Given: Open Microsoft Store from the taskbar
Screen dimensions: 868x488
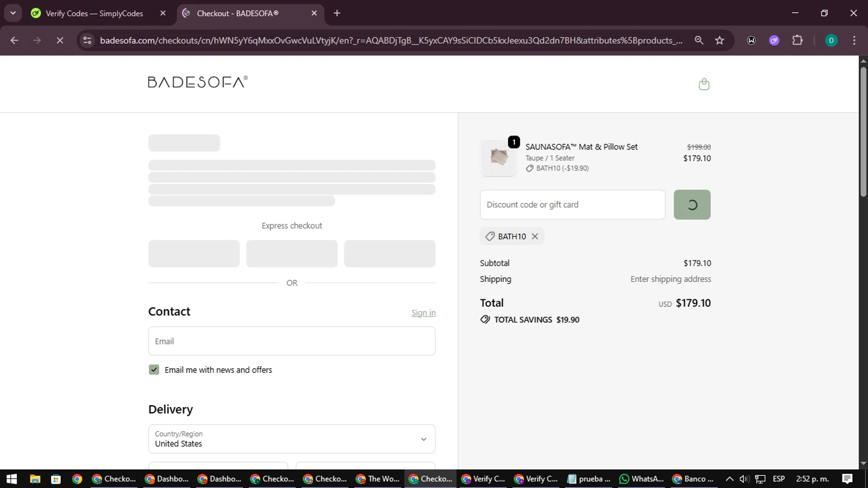Looking at the screenshot, I should pyautogui.click(x=56, y=479).
